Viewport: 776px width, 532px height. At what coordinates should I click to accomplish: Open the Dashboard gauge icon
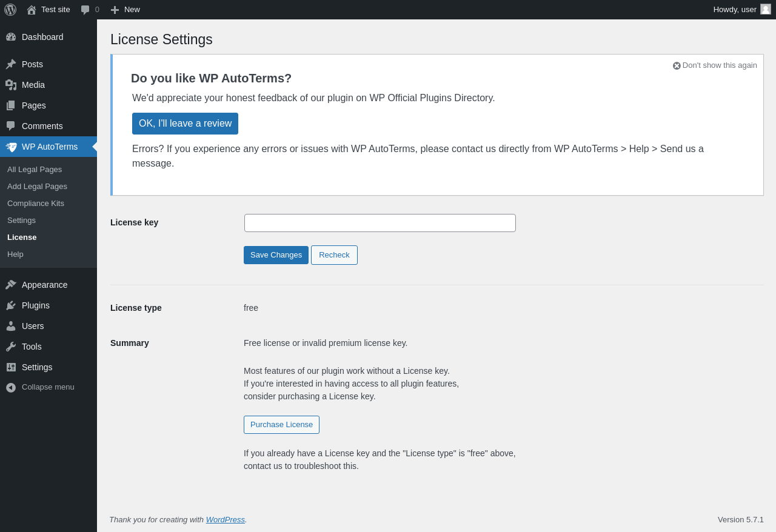pyautogui.click(x=11, y=37)
